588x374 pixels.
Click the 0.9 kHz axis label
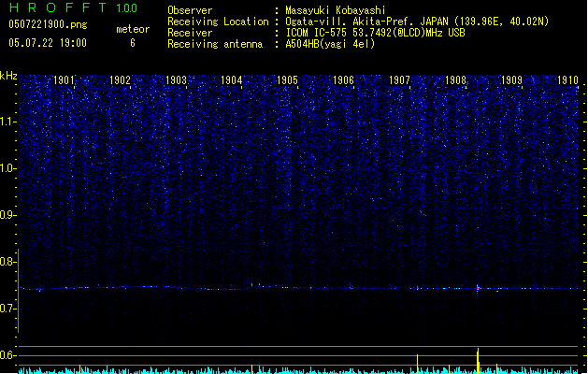point(8,215)
